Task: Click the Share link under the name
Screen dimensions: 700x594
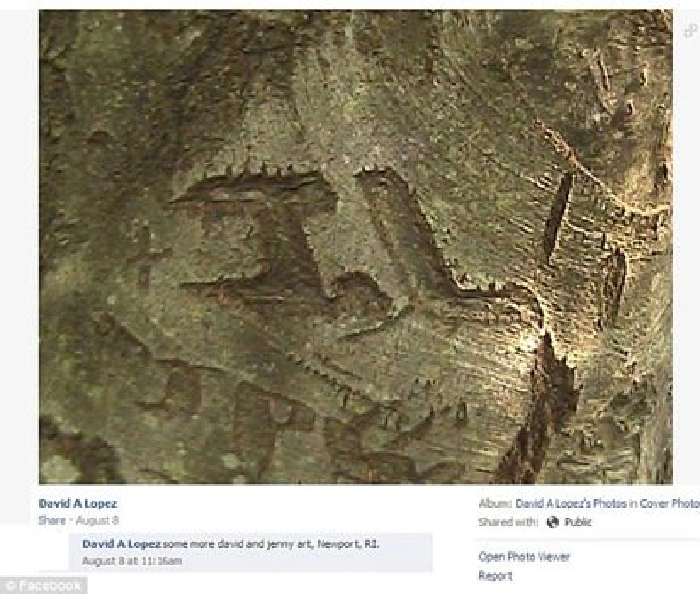Action: click(x=51, y=520)
